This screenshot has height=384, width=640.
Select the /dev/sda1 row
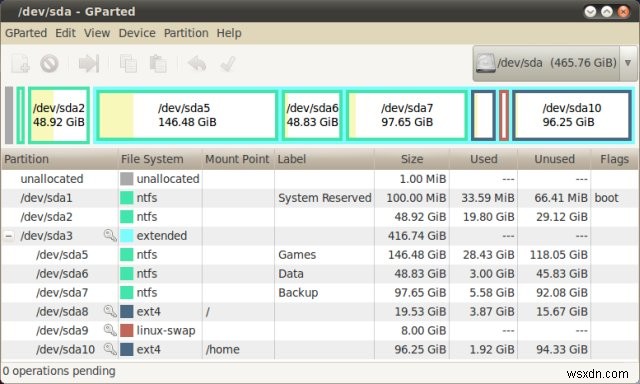tap(320, 198)
